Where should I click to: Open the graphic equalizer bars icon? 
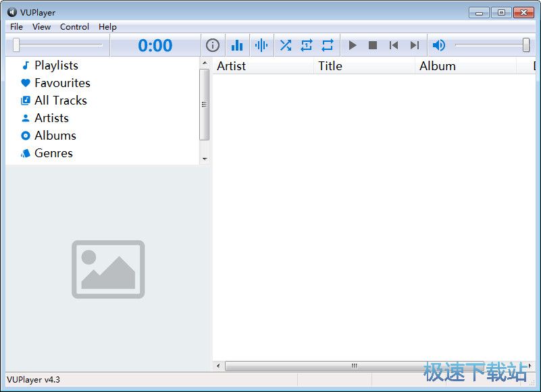click(x=237, y=45)
